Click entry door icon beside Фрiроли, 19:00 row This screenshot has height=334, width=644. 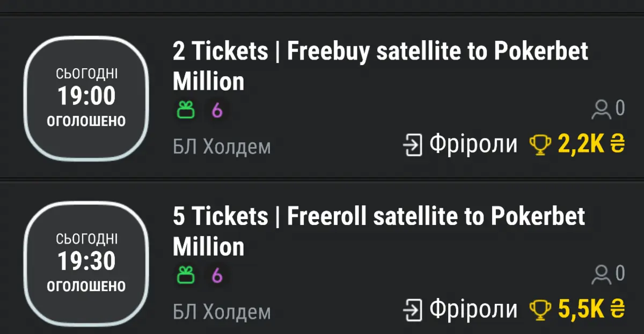tap(413, 145)
